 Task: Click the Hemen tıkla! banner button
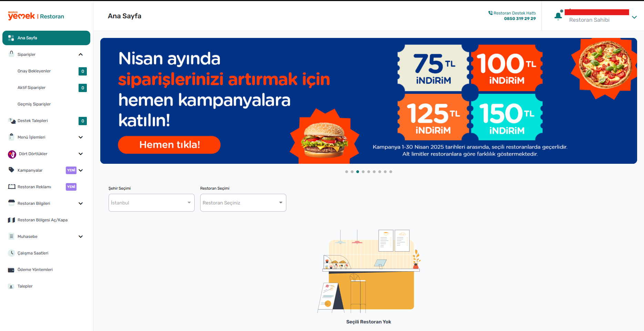point(169,145)
